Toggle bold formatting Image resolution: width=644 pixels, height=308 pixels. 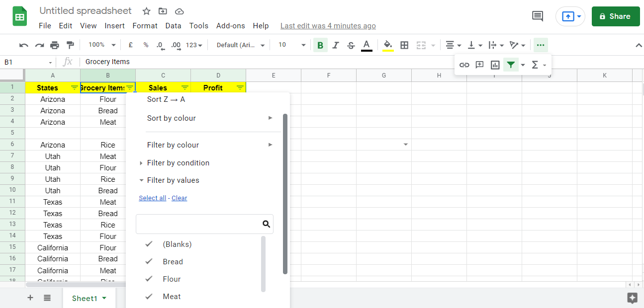click(x=320, y=45)
